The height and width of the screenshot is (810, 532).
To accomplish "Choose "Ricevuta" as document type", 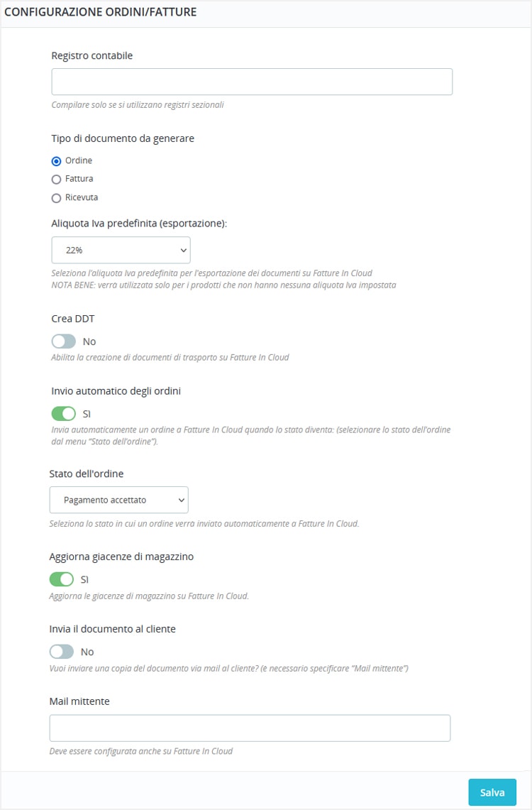I will tap(57, 197).
